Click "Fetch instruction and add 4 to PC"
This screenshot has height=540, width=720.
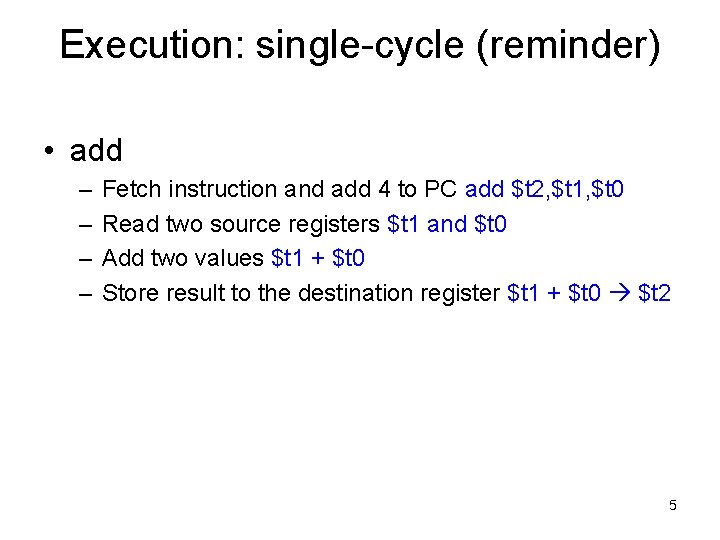(x=280, y=189)
